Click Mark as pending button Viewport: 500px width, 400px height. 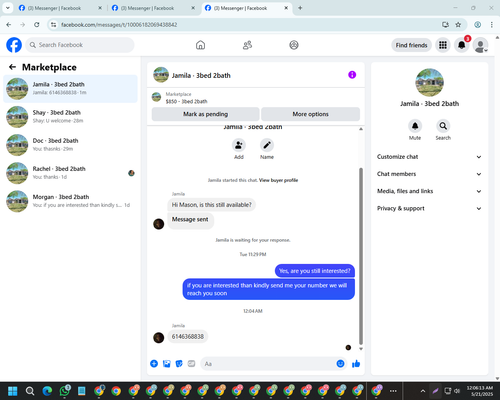coord(205,114)
